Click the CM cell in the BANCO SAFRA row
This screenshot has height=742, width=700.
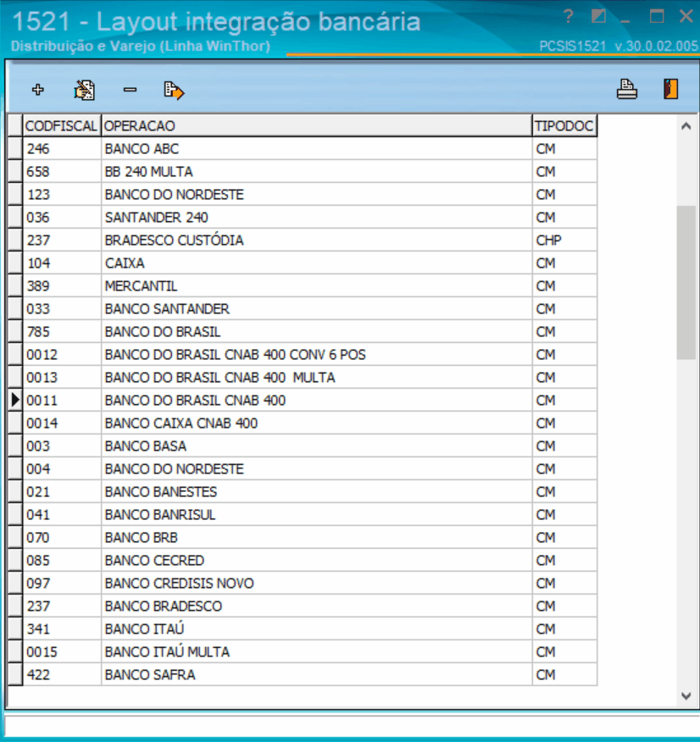[x=564, y=675]
